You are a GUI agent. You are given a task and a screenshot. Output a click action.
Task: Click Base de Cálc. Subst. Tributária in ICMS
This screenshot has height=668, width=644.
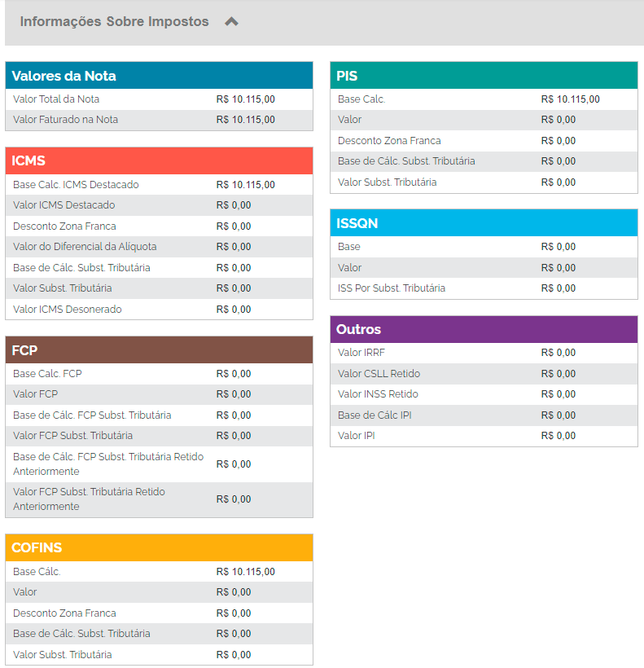tap(81, 267)
